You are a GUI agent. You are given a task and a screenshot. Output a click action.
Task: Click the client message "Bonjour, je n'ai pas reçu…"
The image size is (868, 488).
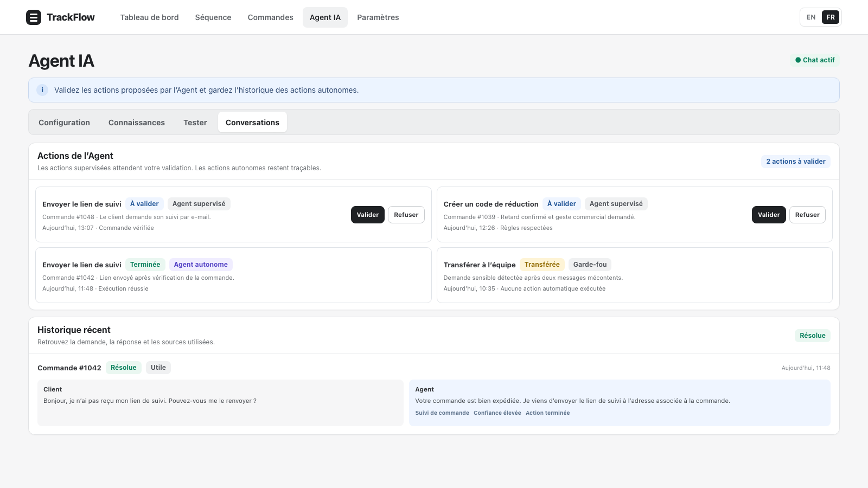pos(150,401)
